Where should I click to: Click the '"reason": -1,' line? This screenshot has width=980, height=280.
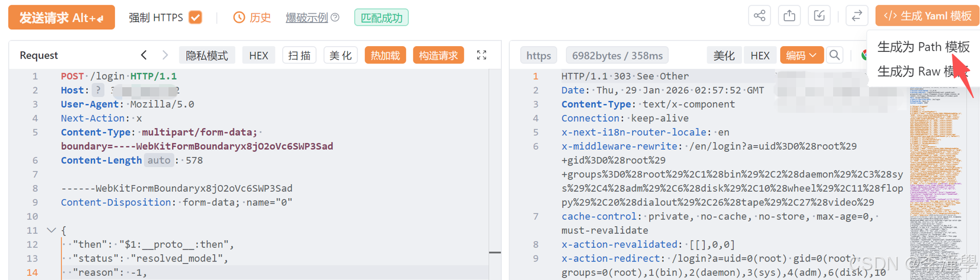110,272
